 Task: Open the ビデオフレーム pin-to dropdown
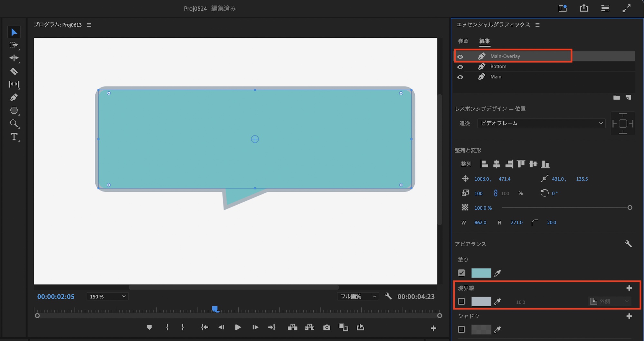[541, 123]
